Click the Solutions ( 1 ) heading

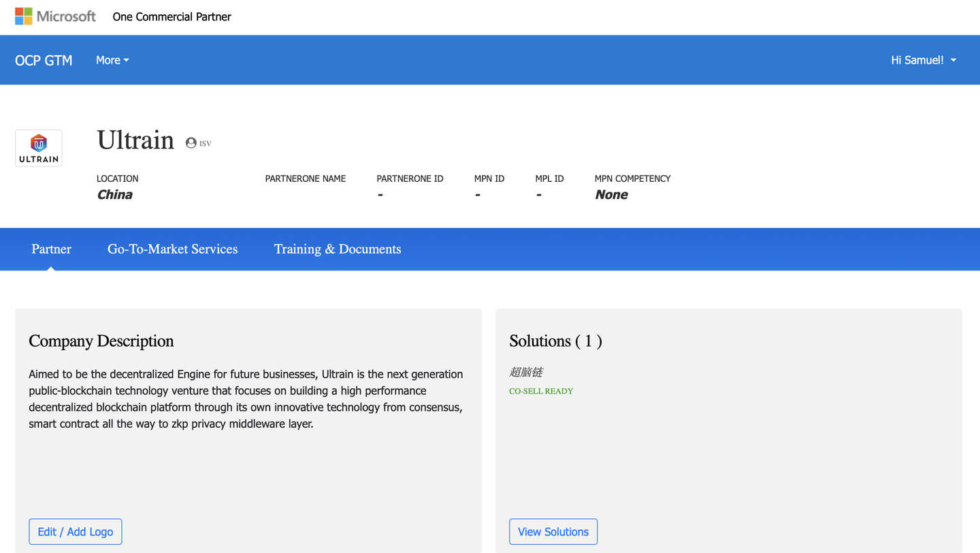click(x=555, y=341)
